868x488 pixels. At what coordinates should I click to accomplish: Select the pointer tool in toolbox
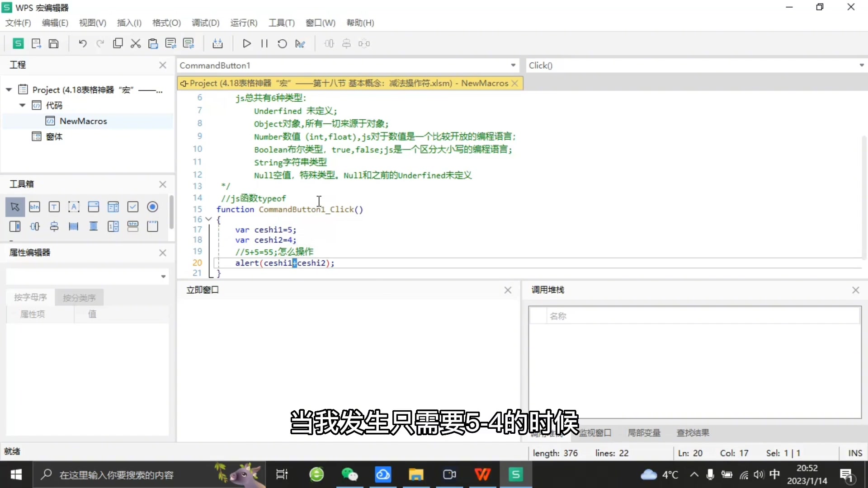pos(15,207)
